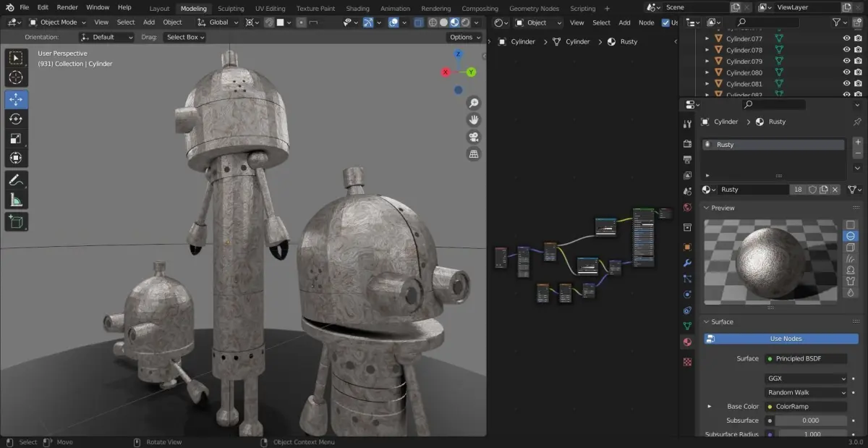Click the pan view hand icon

point(474,120)
